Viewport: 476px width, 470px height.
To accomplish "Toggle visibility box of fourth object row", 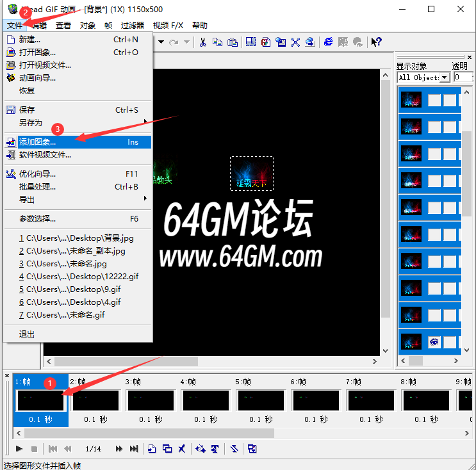I will (434, 181).
